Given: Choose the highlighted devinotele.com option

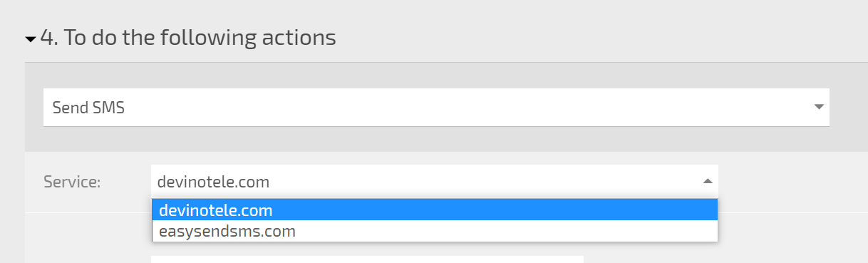Looking at the screenshot, I should [434, 211].
